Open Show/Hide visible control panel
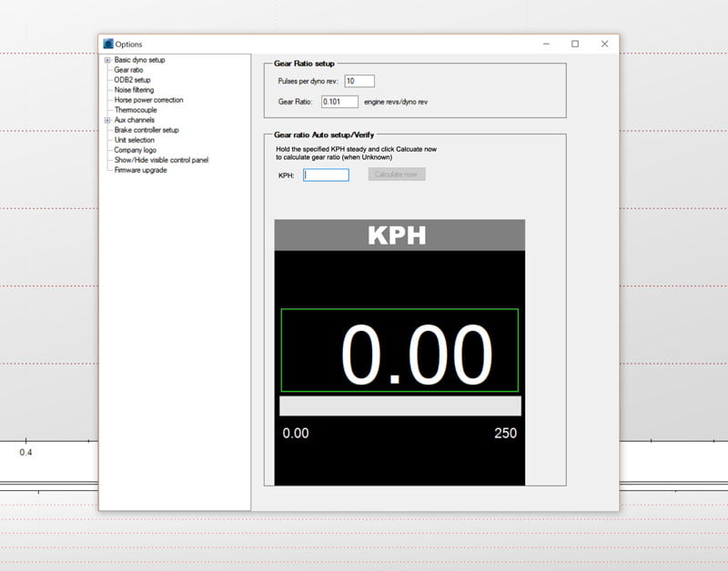Viewport: 728px width, 571px height. 161,160
